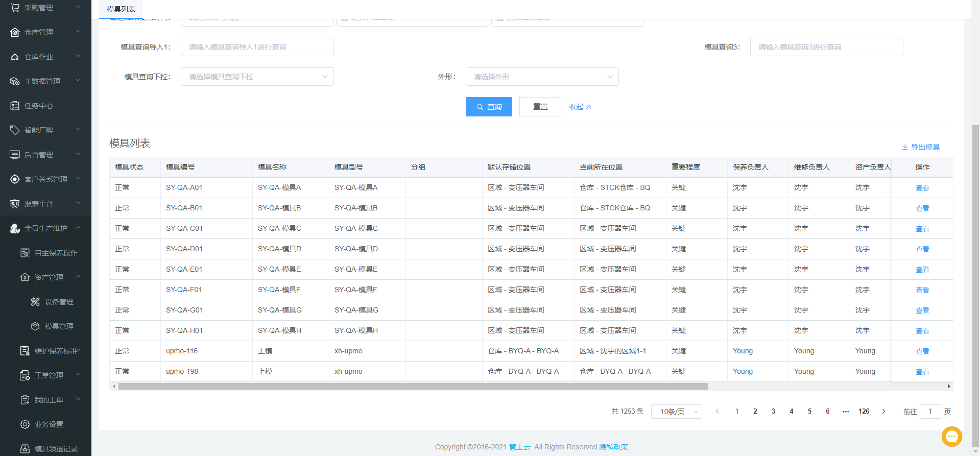Select the 模具列表 tab
The height and width of the screenshot is (456, 980).
click(121, 9)
